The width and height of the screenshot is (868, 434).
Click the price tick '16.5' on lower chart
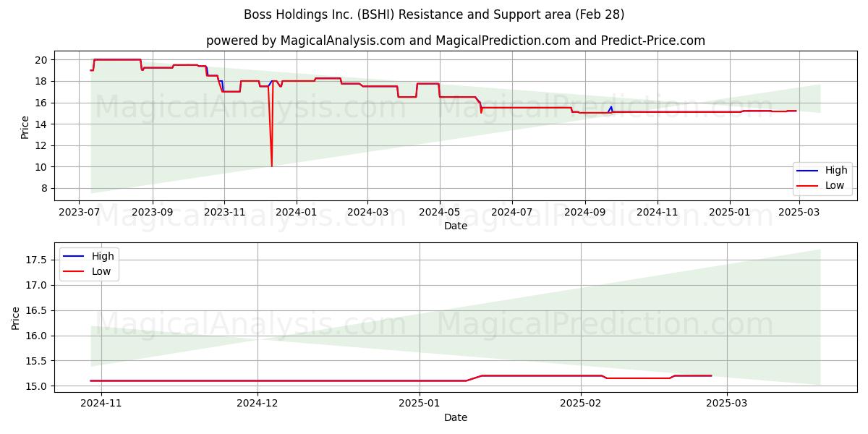pos(37,310)
